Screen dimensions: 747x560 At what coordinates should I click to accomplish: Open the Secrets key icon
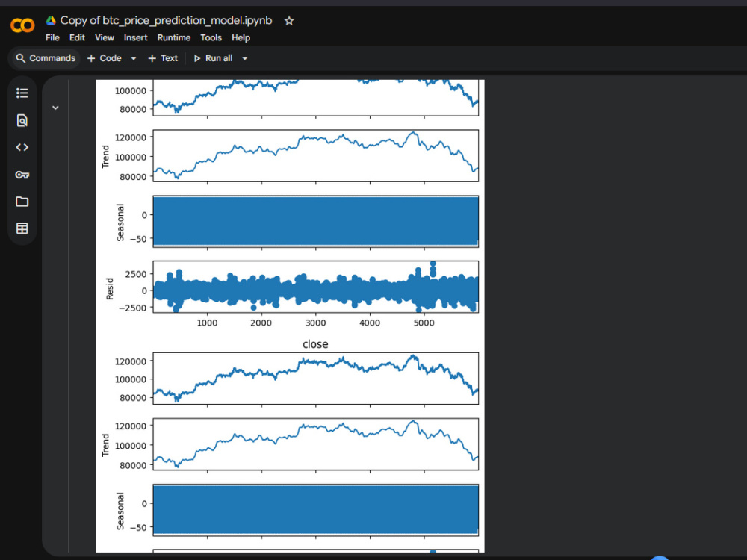[x=22, y=175]
